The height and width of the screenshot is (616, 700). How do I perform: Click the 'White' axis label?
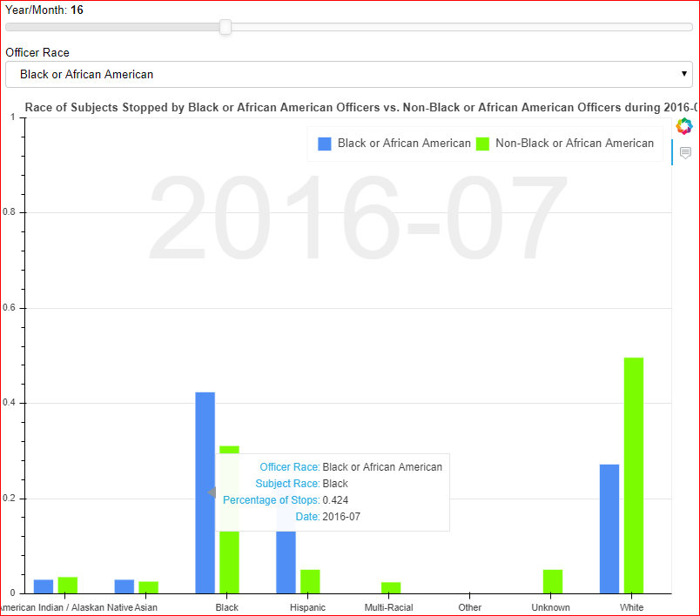click(x=631, y=607)
